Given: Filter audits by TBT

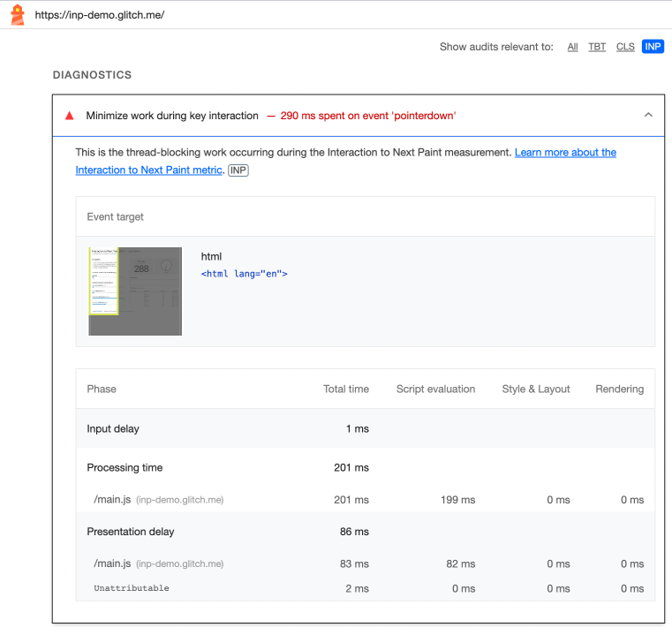Looking at the screenshot, I should point(597,47).
